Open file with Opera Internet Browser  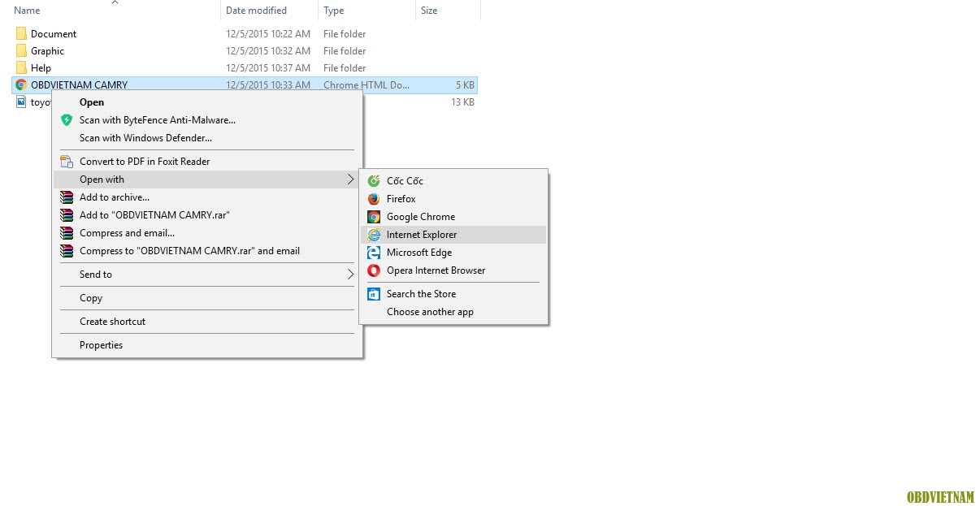(453, 270)
